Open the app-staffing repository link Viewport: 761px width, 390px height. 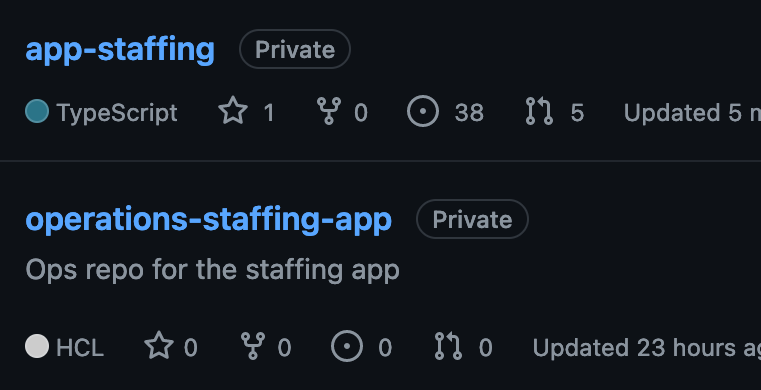[x=120, y=50]
